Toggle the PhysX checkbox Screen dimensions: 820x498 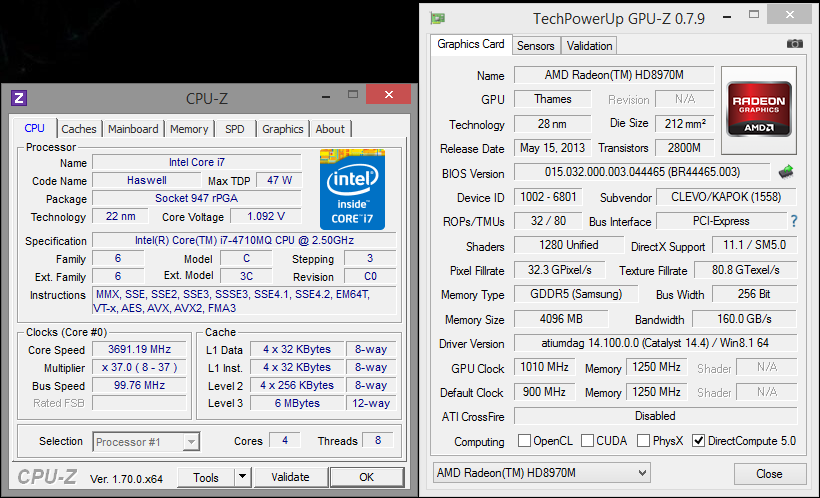click(x=643, y=440)
